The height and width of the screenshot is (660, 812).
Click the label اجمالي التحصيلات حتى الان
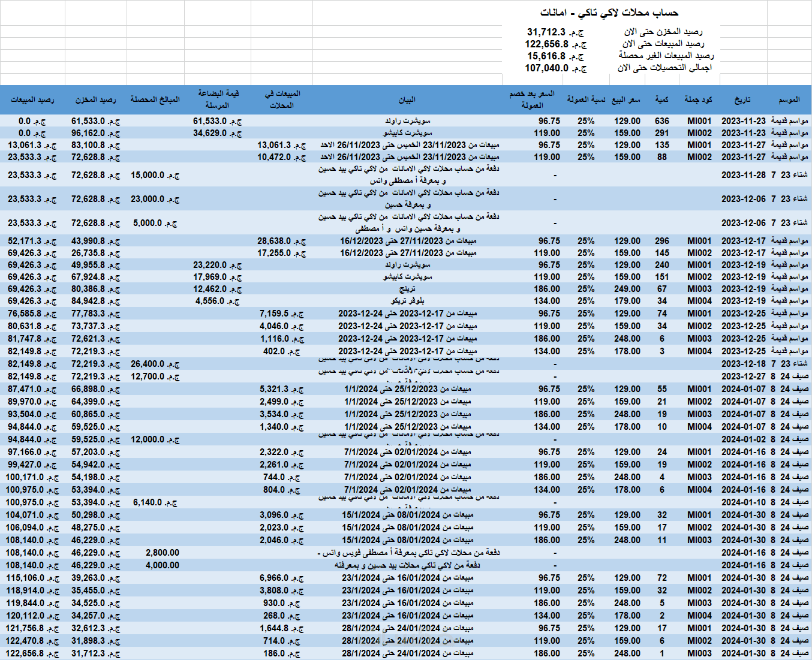point(664,68)
